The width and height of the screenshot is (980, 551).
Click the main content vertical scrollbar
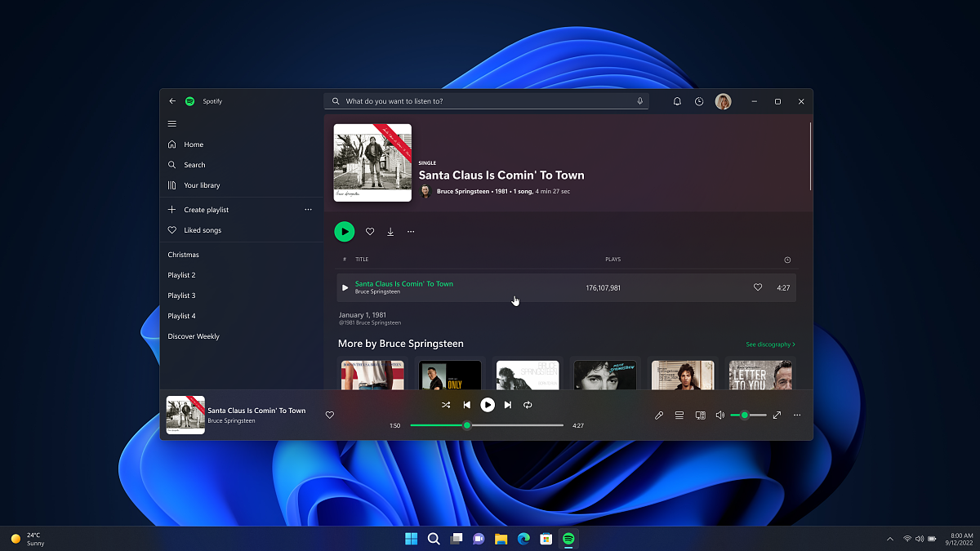811,155
